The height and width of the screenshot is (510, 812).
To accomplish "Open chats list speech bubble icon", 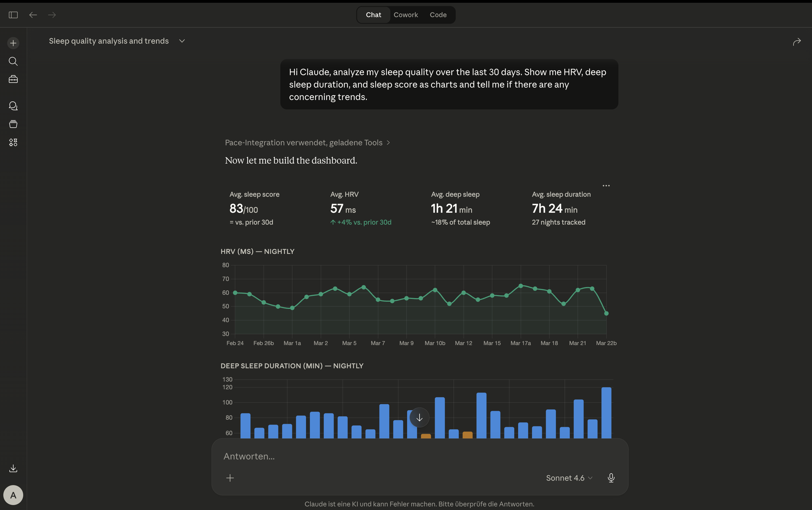I will coord(13,106).
